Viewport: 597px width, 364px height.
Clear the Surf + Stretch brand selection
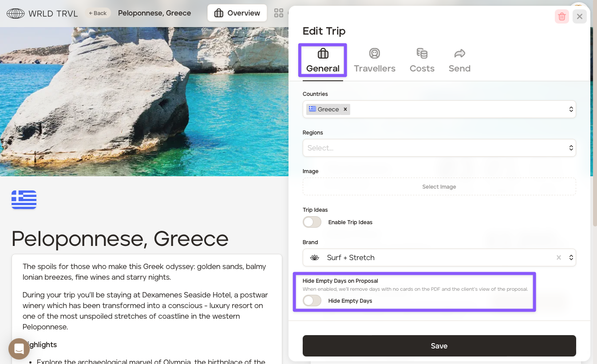click(559, 257)
